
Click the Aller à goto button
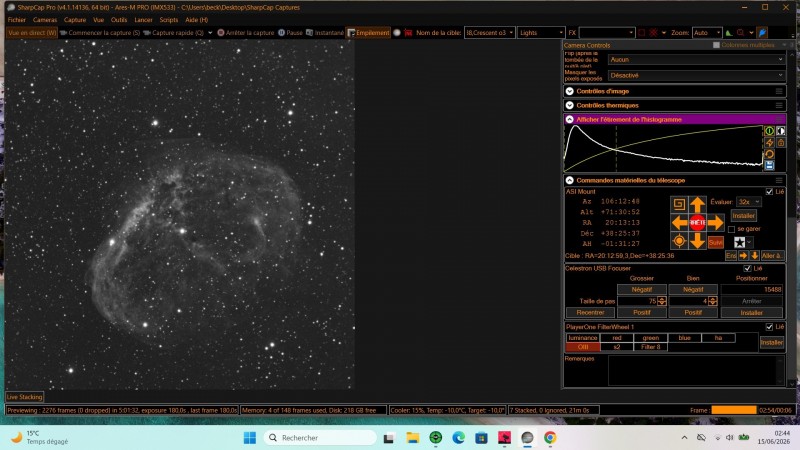point(771,256)
